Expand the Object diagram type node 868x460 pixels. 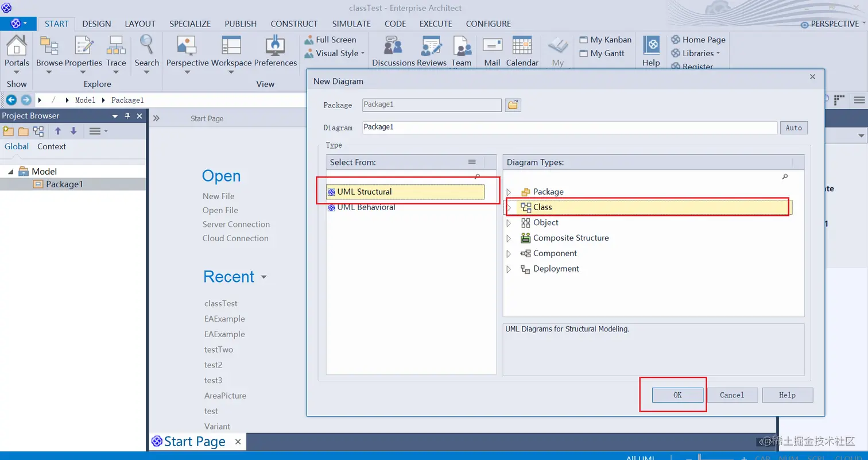pyautogui.click(x=509, y=223)
